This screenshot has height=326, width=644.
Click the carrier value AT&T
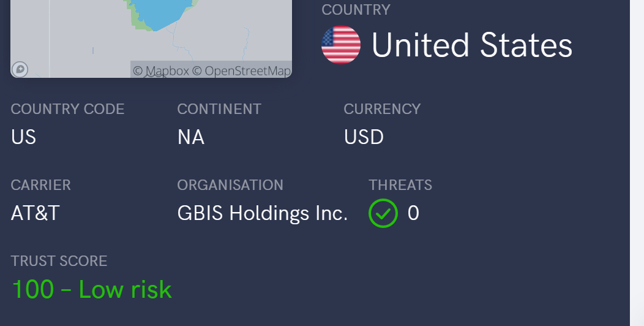point(36,213)
